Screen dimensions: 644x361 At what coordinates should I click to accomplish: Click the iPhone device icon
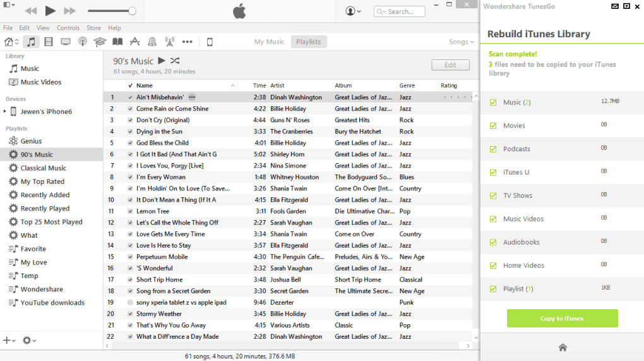tap(210, 42)
